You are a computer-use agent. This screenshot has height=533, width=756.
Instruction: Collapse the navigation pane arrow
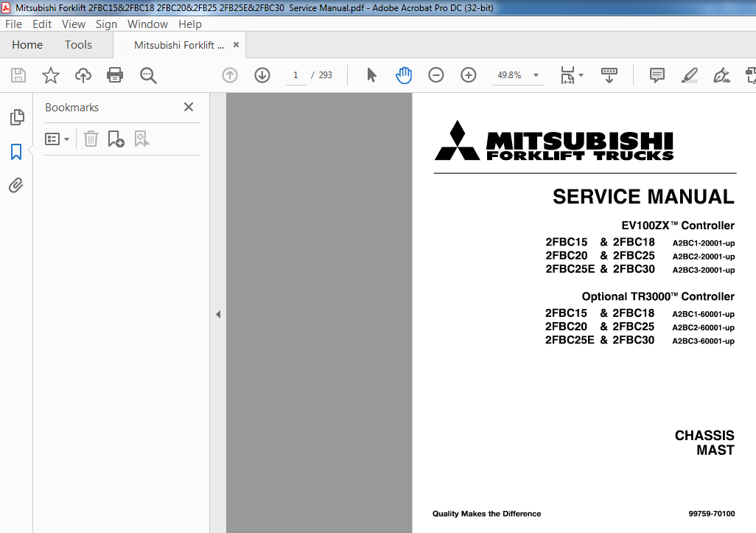[x=218, y=315]
